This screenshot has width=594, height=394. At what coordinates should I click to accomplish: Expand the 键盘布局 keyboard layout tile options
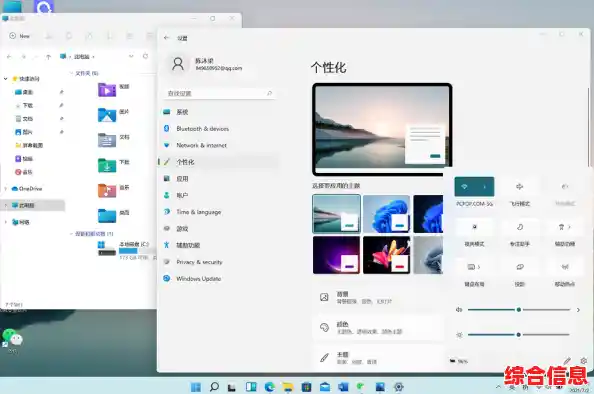pos(479,267)
